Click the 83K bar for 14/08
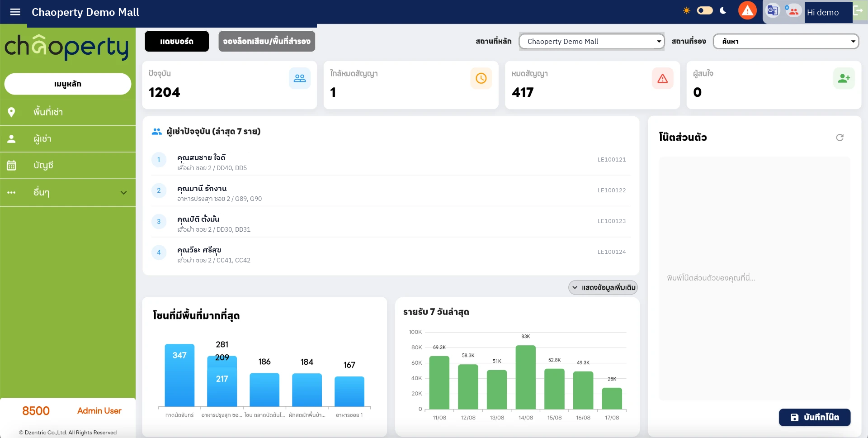The height and width of the screenshot is (438, 868). coord(526,377)
